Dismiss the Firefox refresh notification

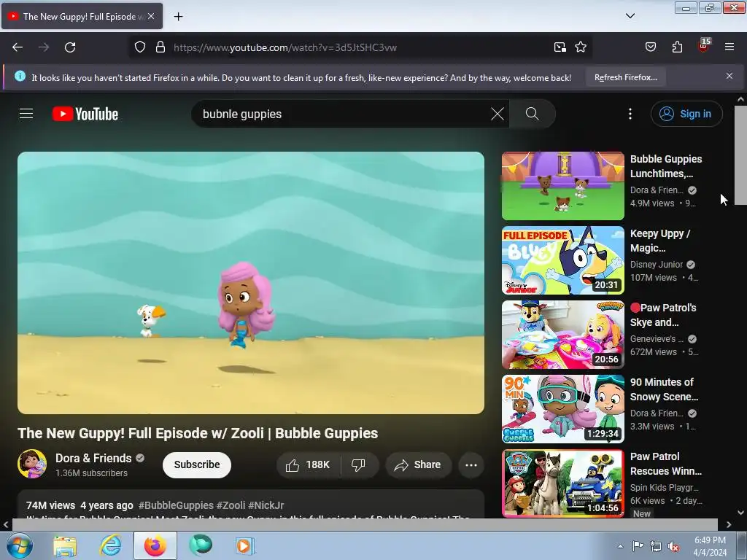tap(729, 76)
